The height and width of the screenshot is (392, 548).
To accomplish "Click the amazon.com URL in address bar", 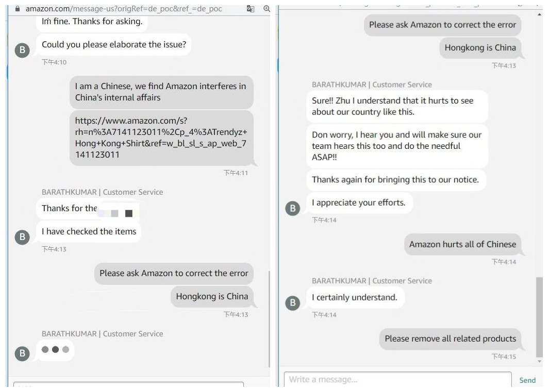I will pos(124,9).
